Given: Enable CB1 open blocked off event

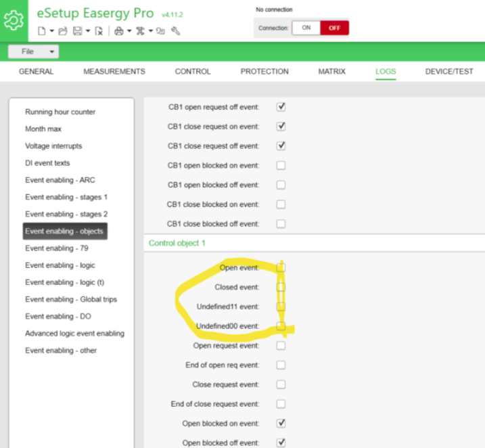Looking at the screenshot, I should click(x=281, y=185).
